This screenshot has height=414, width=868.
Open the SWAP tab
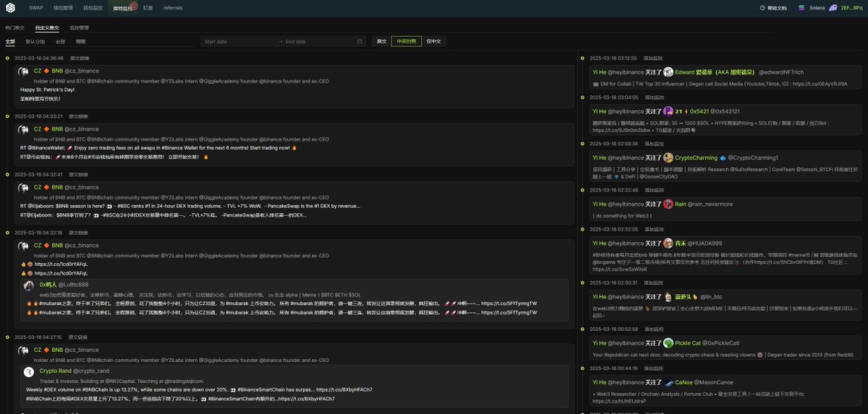coord(36,8)
